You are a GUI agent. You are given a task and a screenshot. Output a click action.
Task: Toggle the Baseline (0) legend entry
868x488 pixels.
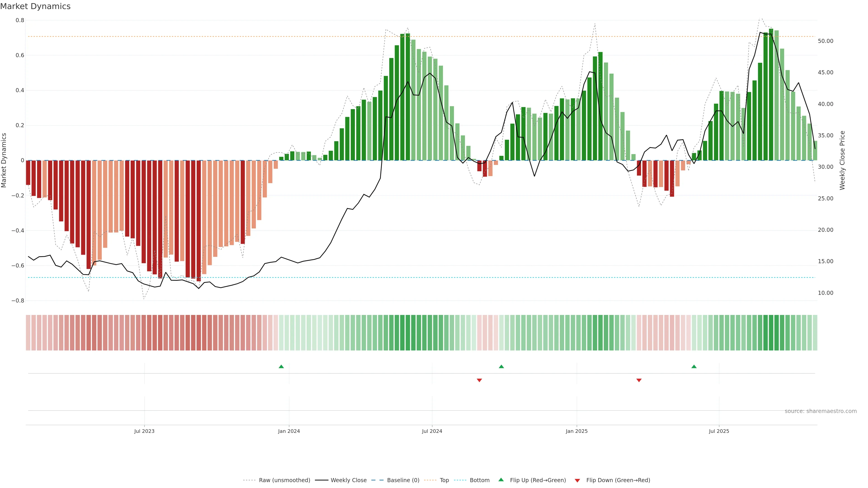coord(403,480)
